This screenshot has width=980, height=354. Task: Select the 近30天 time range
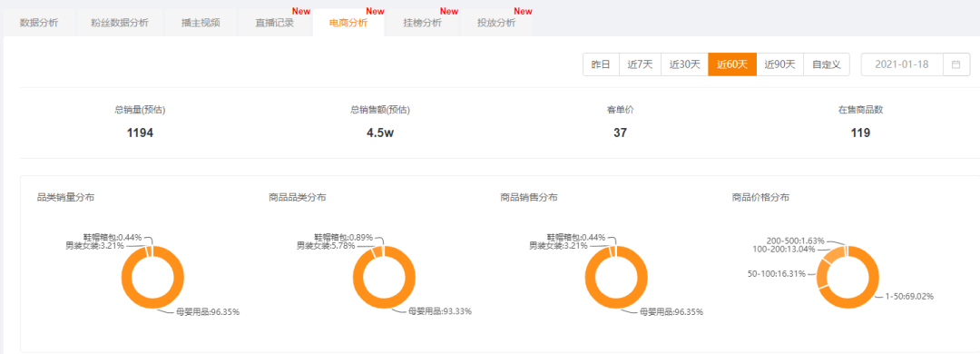(684, 64)
